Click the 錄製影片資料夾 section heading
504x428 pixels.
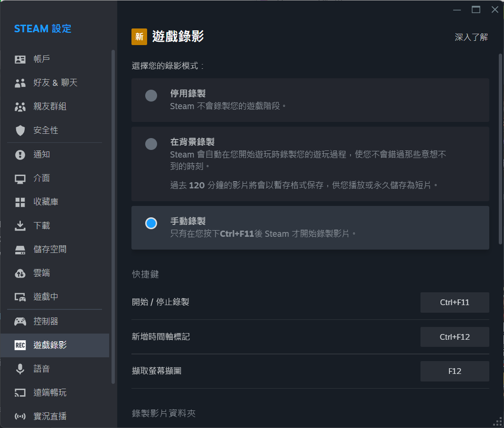[164, 413]
